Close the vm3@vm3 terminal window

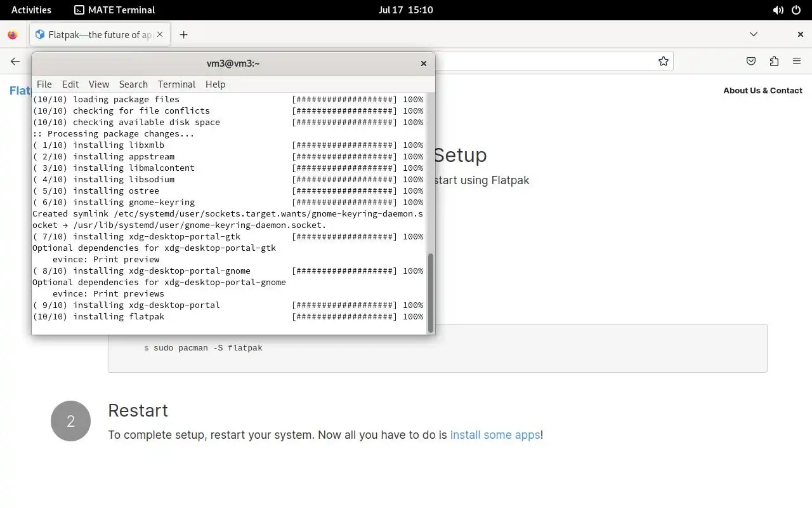424,63
